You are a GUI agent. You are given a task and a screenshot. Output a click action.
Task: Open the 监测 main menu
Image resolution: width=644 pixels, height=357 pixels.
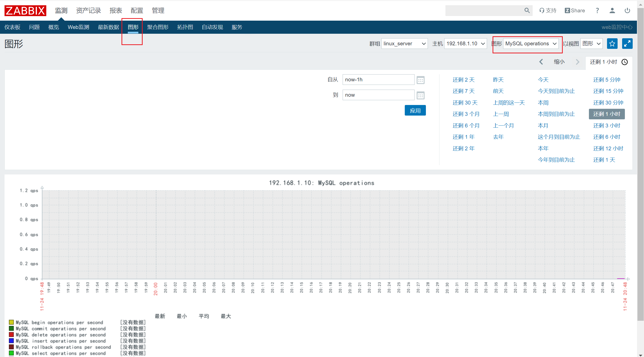(61, 11)
